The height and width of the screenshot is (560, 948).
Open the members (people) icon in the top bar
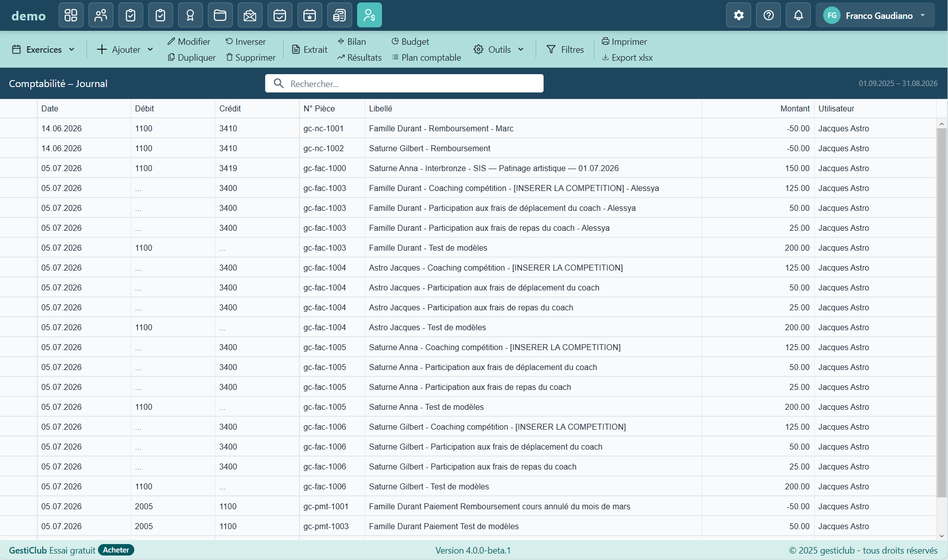point(101,15)
